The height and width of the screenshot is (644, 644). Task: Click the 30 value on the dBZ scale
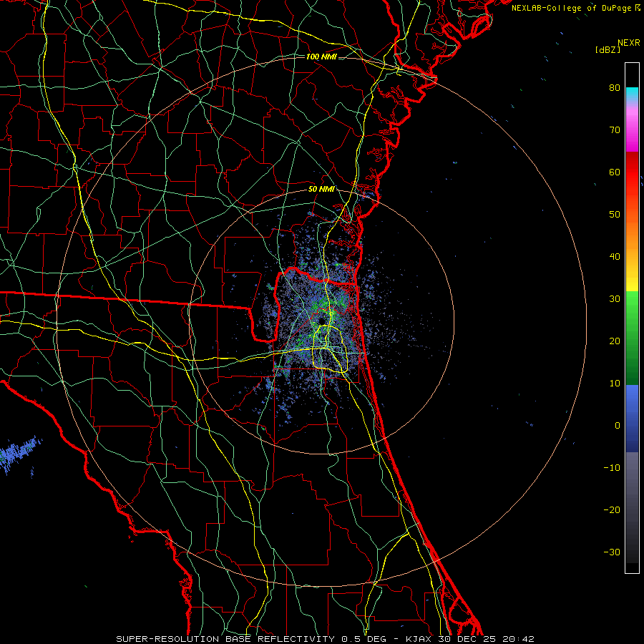pos(615,299)
